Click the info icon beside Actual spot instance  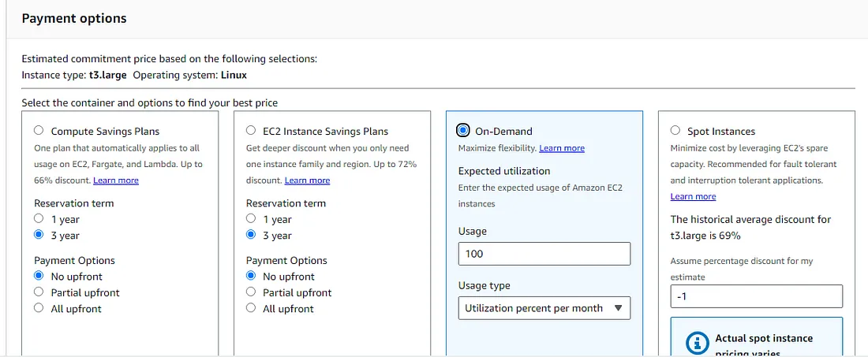pos(697,344)
